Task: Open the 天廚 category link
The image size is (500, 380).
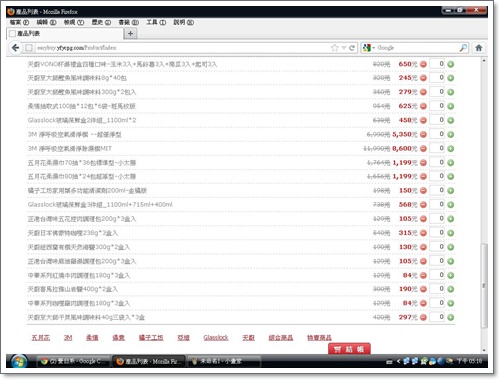Action: click(248, 338)
